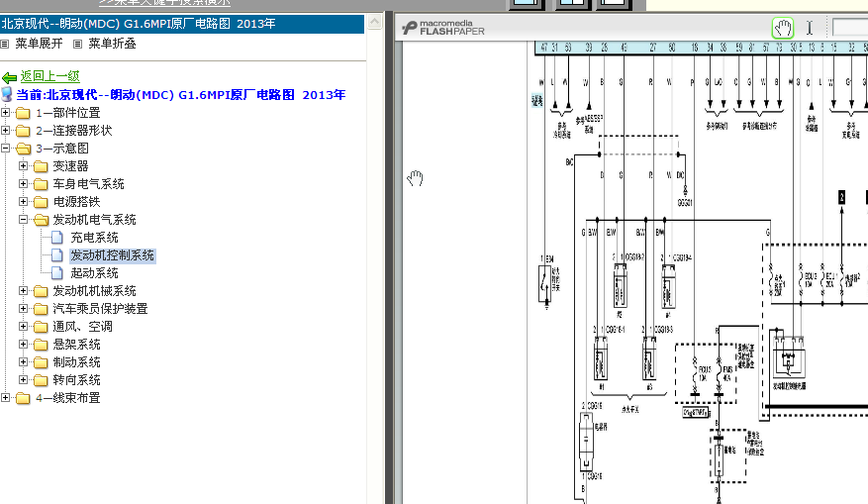This screenshot has width=868, height=504.
Task: Click the 通风、空调 folder icon
Action: click(41, 327)
